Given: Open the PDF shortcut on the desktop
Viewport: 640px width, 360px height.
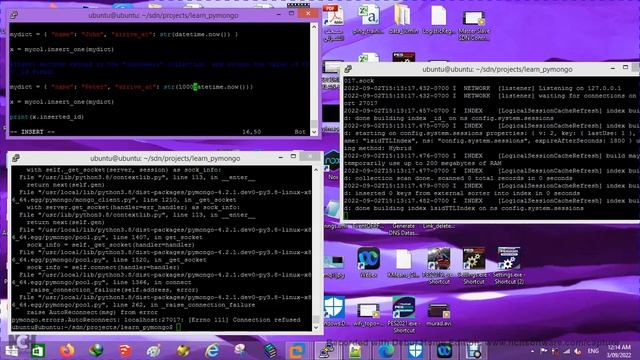Looking at the screenshot, I should [x=333, y=22].
